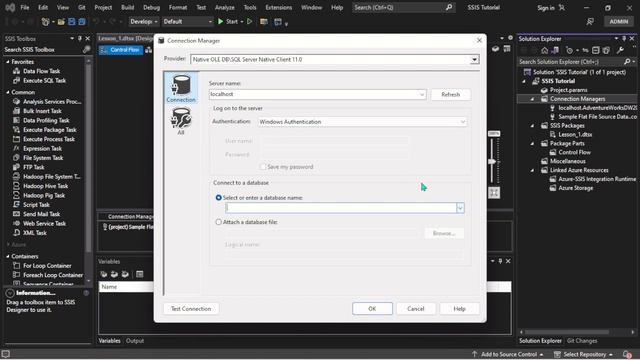
Task: Select 'Select or enter a database name' radio
Action: (218, 198)
